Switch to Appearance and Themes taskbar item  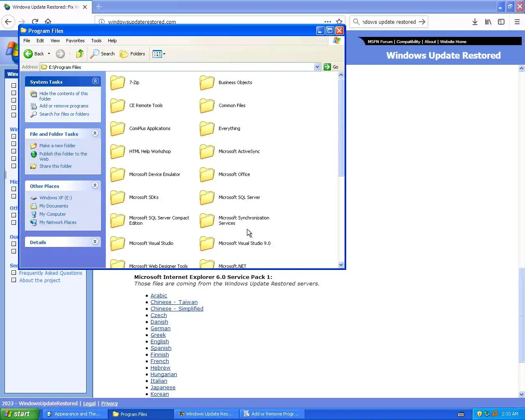coord(75,414)
